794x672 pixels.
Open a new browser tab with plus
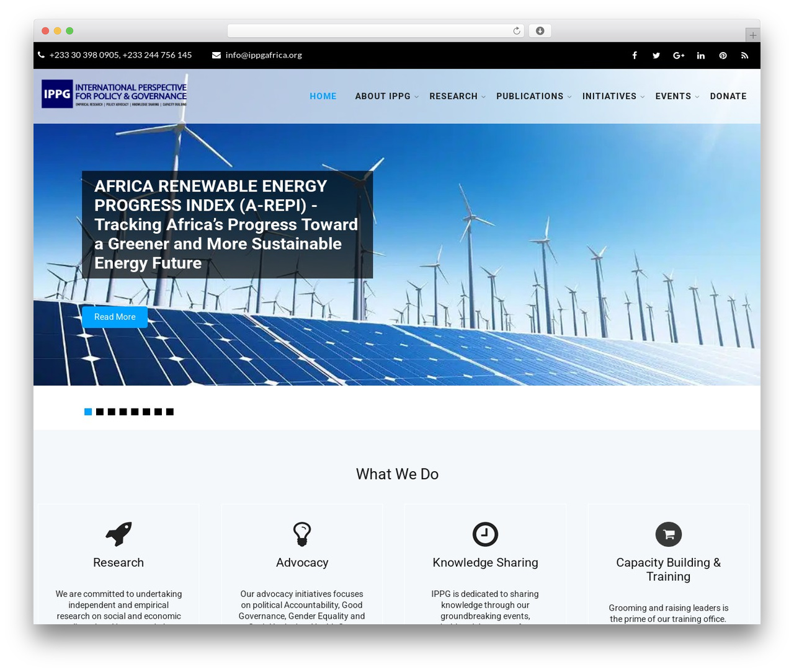click(x=752, y=35)
